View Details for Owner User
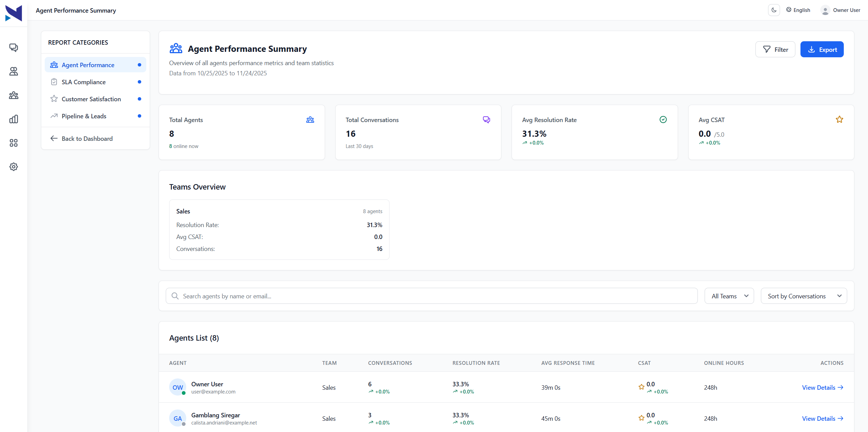 pos(823,387)
